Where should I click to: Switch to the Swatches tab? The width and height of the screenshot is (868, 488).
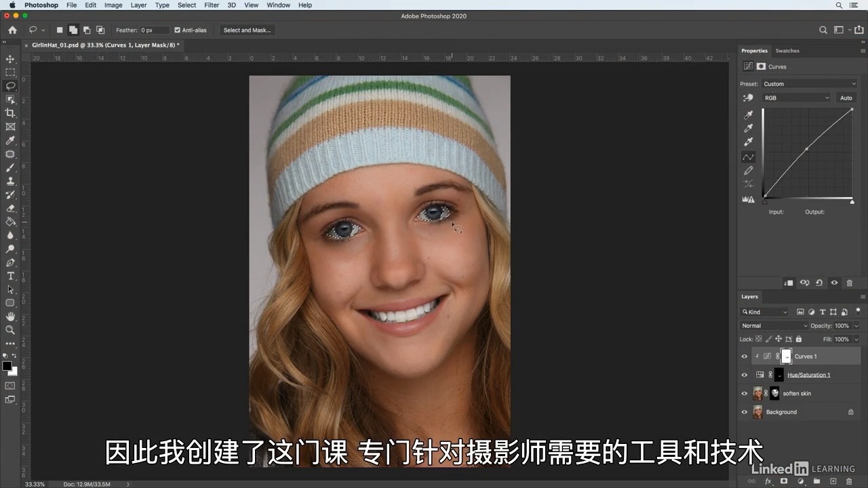(787, 51)
